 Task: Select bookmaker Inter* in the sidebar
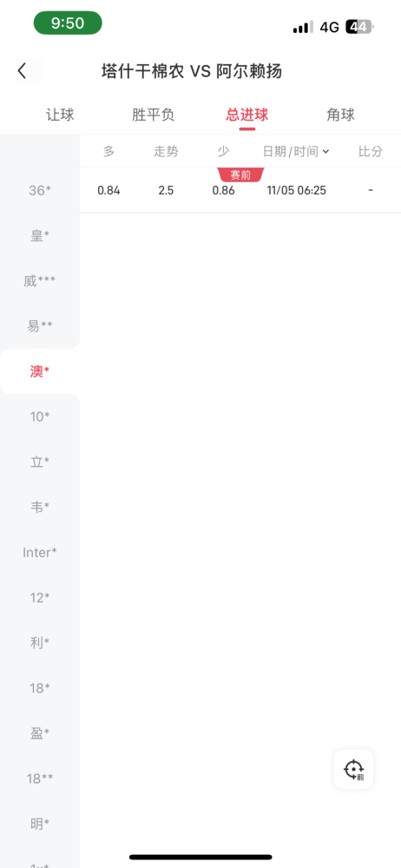[40, 552]
